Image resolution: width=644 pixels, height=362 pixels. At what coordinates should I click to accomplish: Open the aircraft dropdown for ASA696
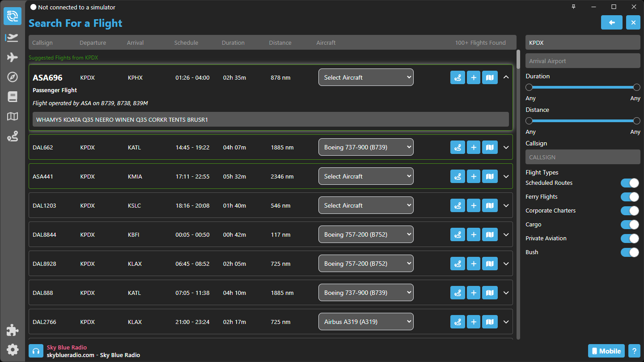coord(366,77)
